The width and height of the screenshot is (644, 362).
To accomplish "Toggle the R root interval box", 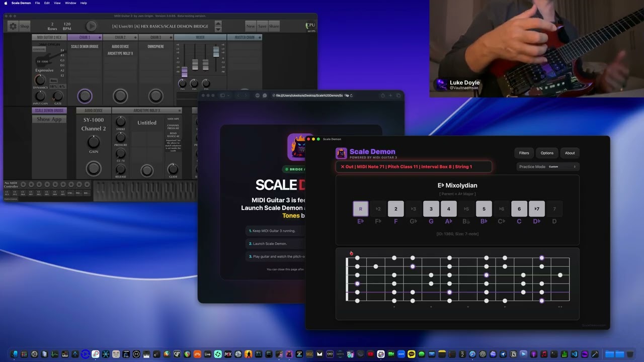I will (x=360, y=209).
